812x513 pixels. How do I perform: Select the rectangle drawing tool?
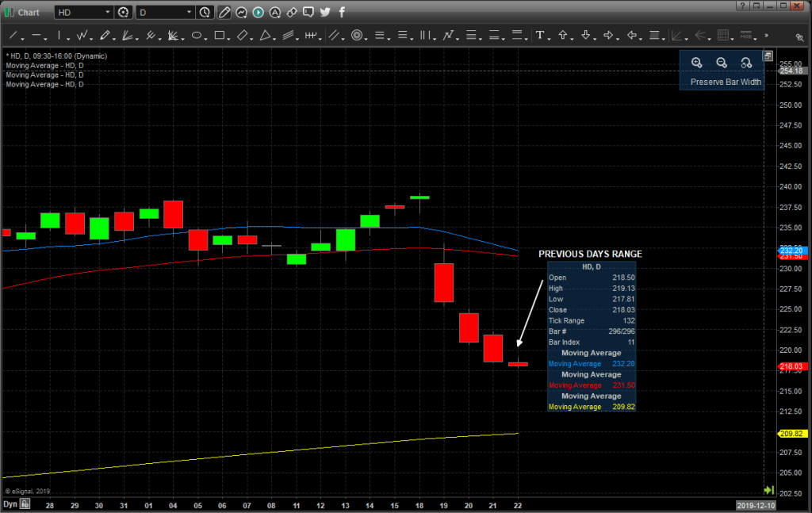coord(220,36)
